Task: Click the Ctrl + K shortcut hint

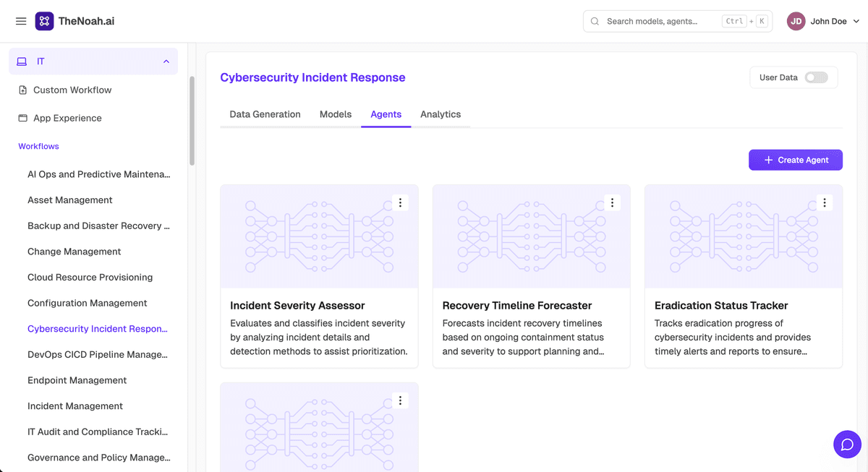Action: click(744, 21)
